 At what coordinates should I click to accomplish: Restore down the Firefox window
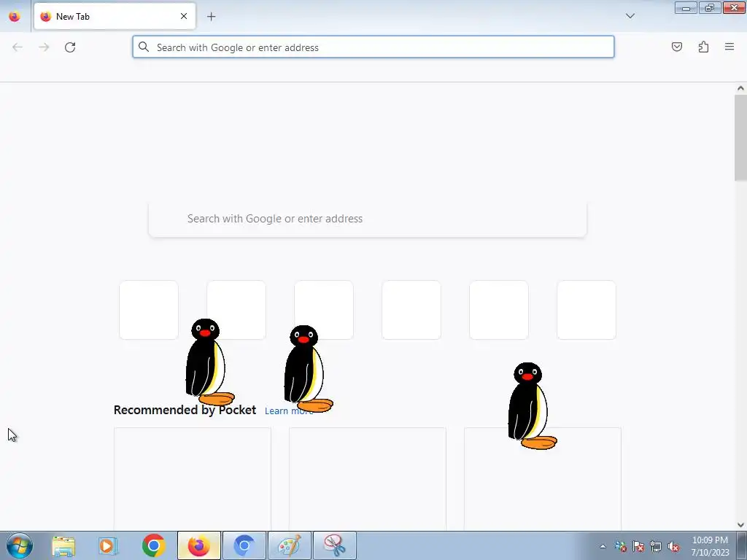pos(710,7)
